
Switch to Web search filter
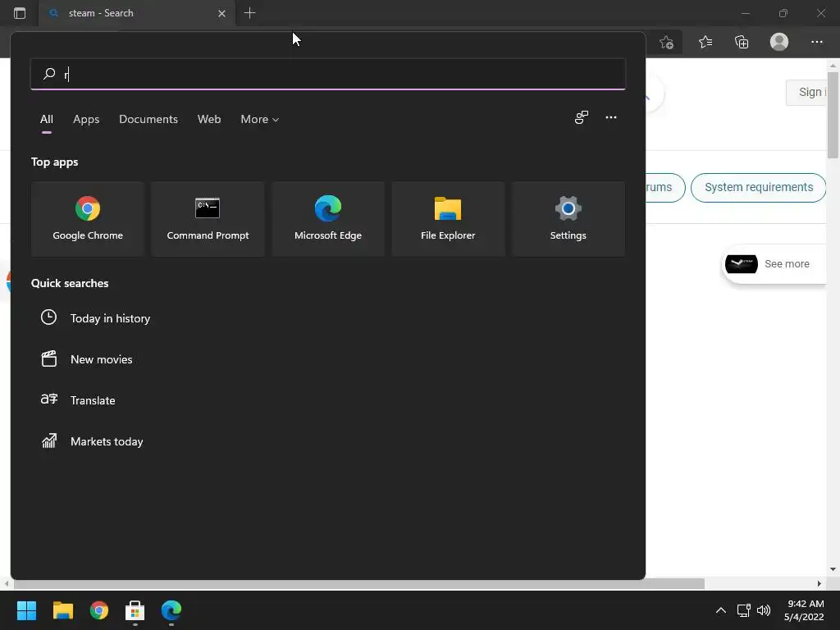(209, 119)
